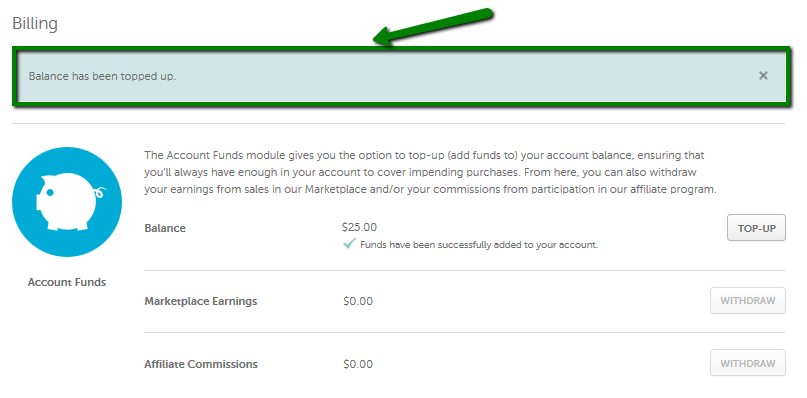Select the Marketplace Earnings $0.00 amount
The height and width of the screenshot is (398, 807).
click(x=358, y=301)
